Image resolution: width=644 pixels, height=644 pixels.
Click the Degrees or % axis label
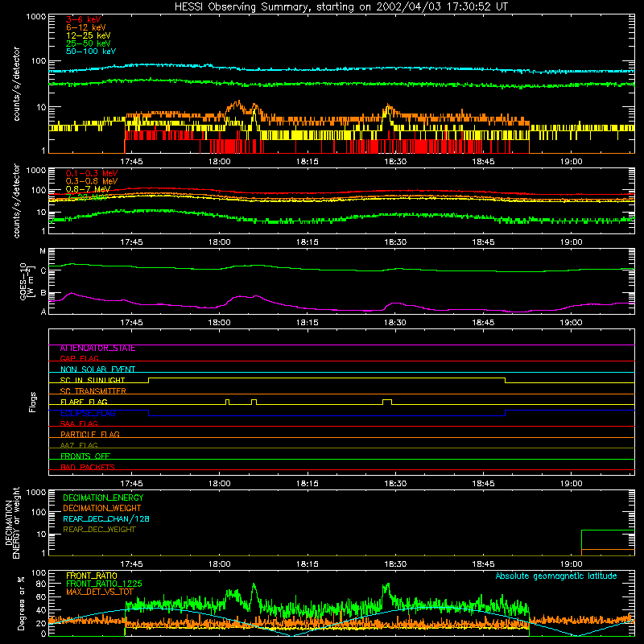click(21, 603)
